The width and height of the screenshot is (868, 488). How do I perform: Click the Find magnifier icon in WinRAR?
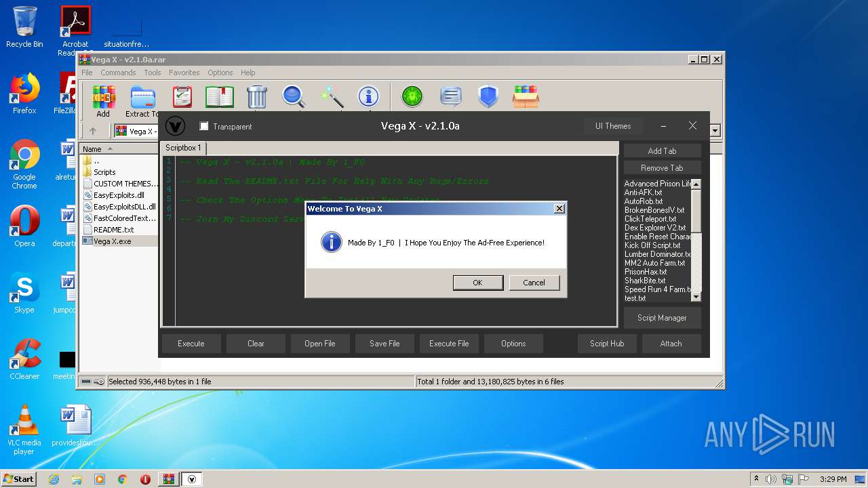click(294, 97)
